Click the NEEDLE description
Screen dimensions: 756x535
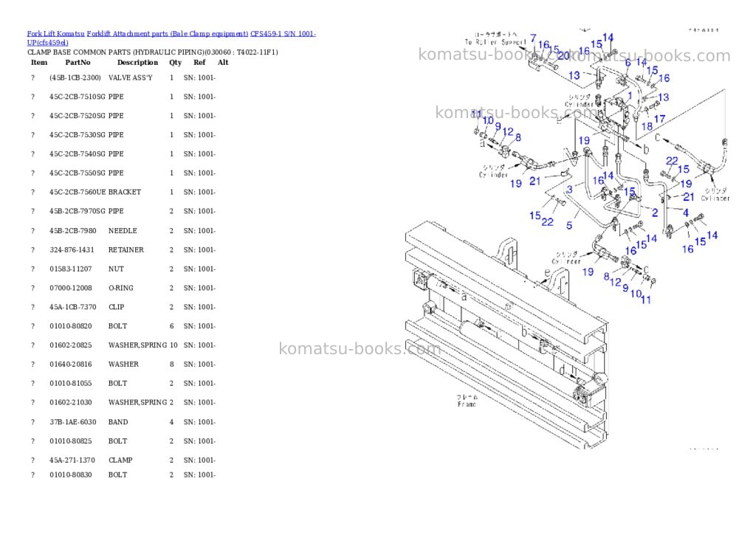tap(123, 231)
